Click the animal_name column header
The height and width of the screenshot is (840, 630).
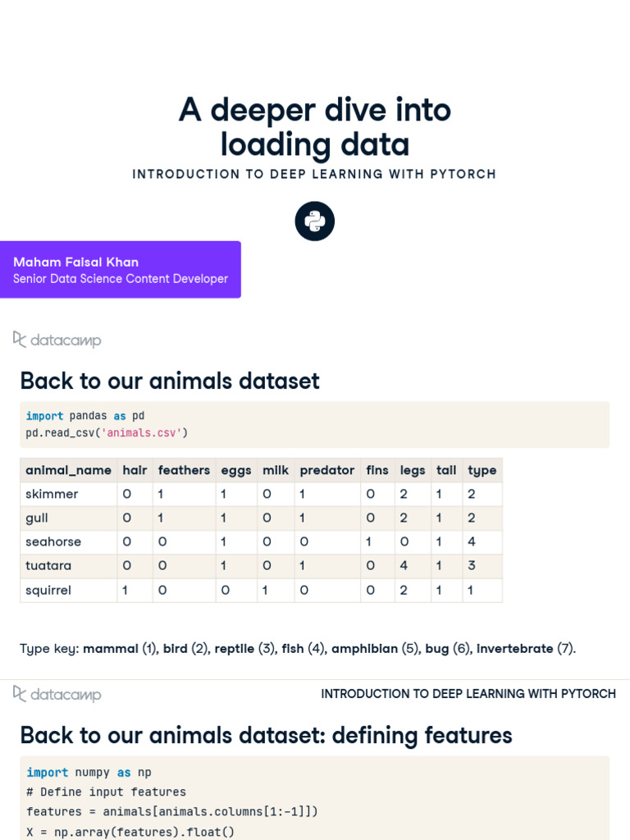(69, 470)
